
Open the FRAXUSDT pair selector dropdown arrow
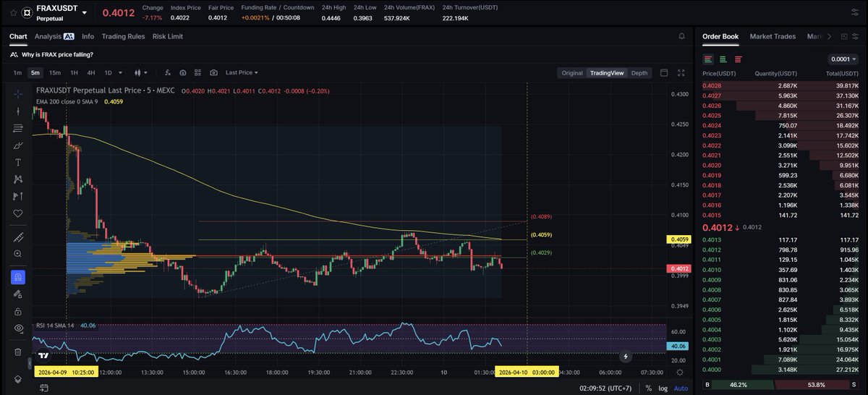click(85, 13)
